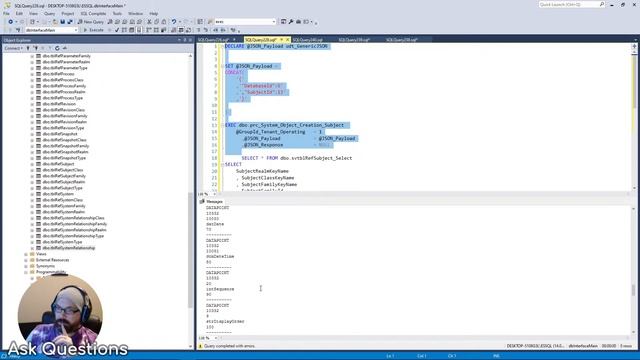Click the Results to File icon
The width and height of the screenshot is (640, 360).
(188, 30)
